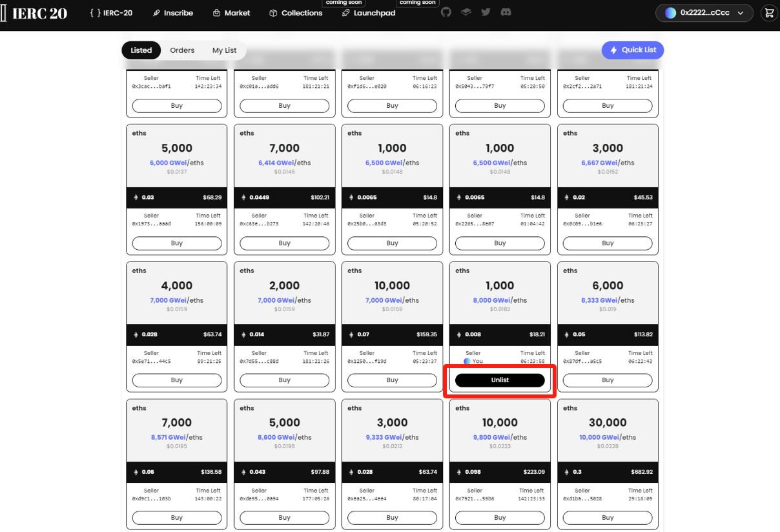Click the avatar next to seller 'You'
Viewport: 780px width, 532px height.
(x=467, y=361)
